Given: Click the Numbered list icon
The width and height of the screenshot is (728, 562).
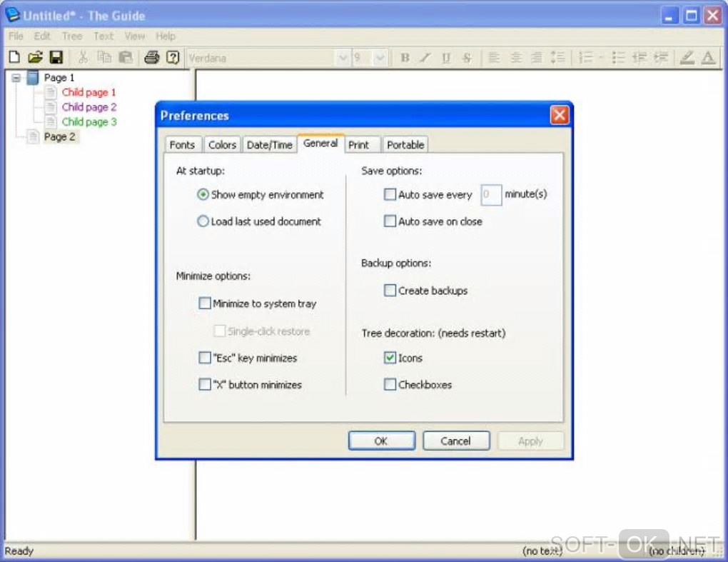Looking at the screenshot, I should point(586,58).
